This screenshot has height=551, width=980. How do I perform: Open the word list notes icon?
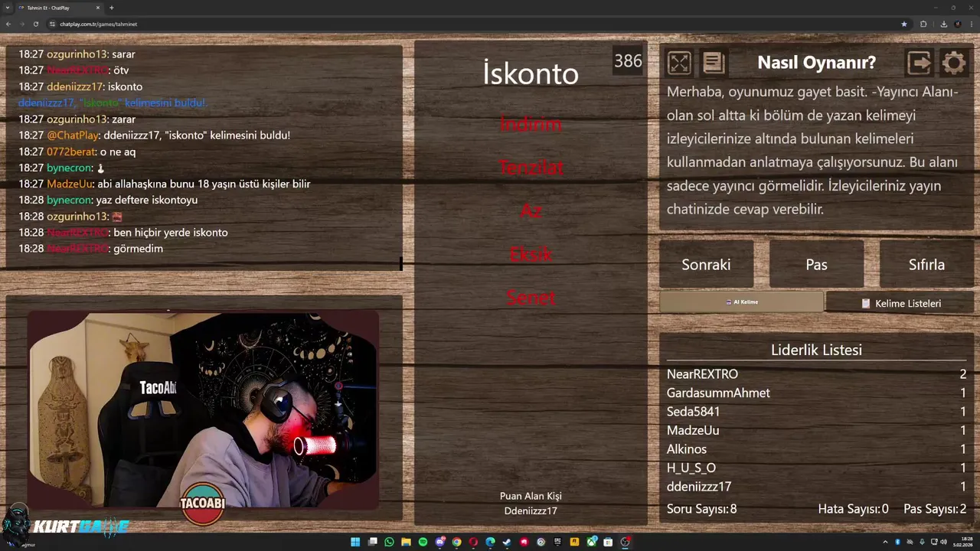click(714, 63)
